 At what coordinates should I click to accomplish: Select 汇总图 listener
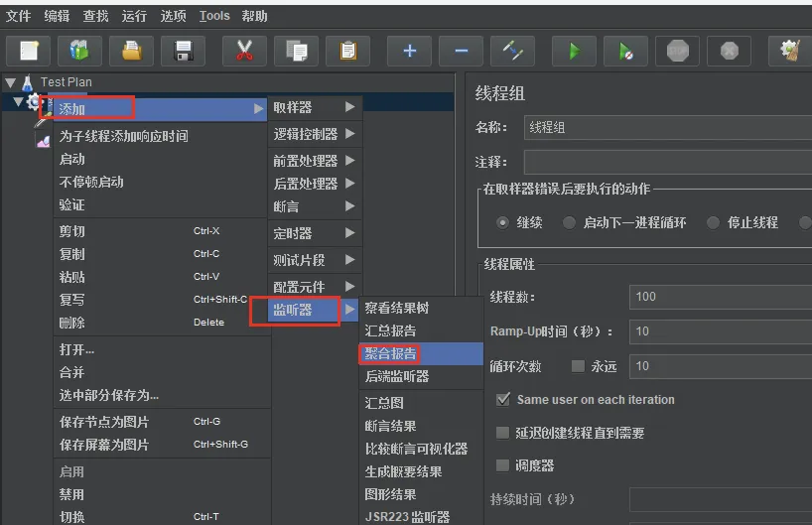(422, 403)
